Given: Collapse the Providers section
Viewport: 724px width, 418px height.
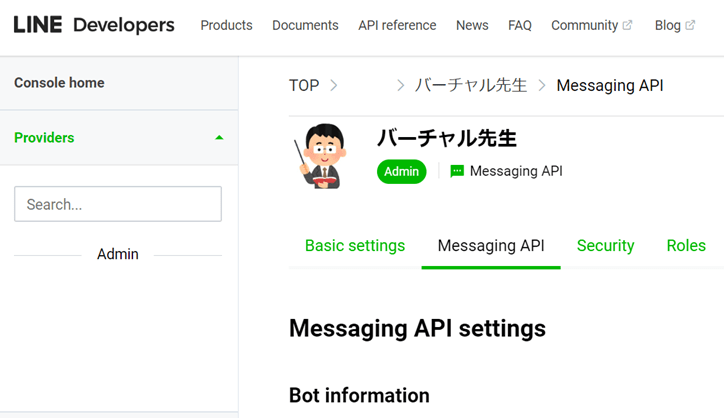Looking at the screenshot, I should 119,138.
